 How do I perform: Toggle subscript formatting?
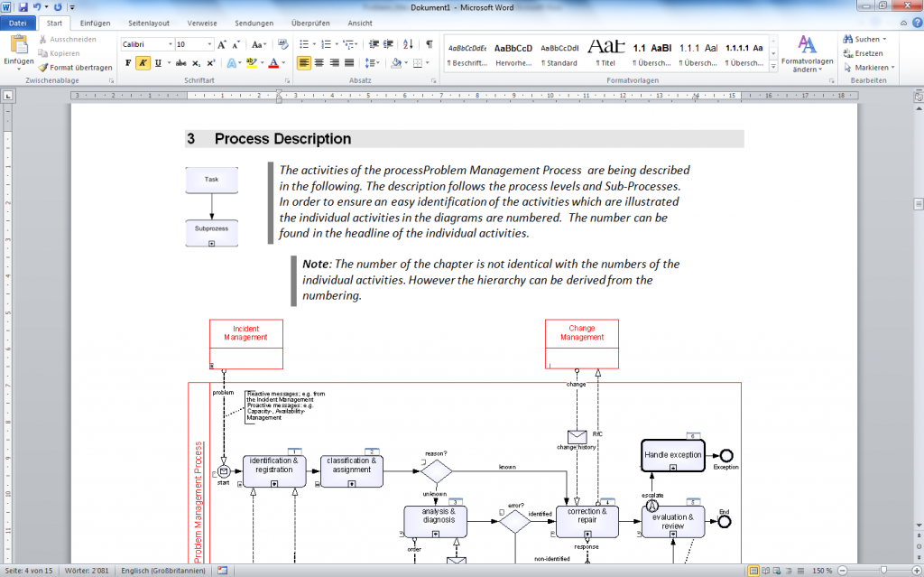click(196, 62)
